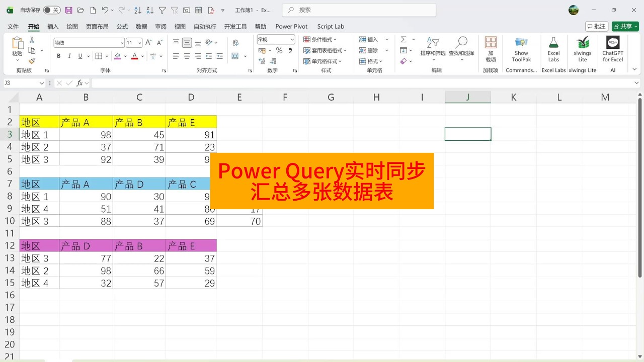Open Excel Labs
The height and width of the screenshot is (362, 644).
[x=553, y=49]
